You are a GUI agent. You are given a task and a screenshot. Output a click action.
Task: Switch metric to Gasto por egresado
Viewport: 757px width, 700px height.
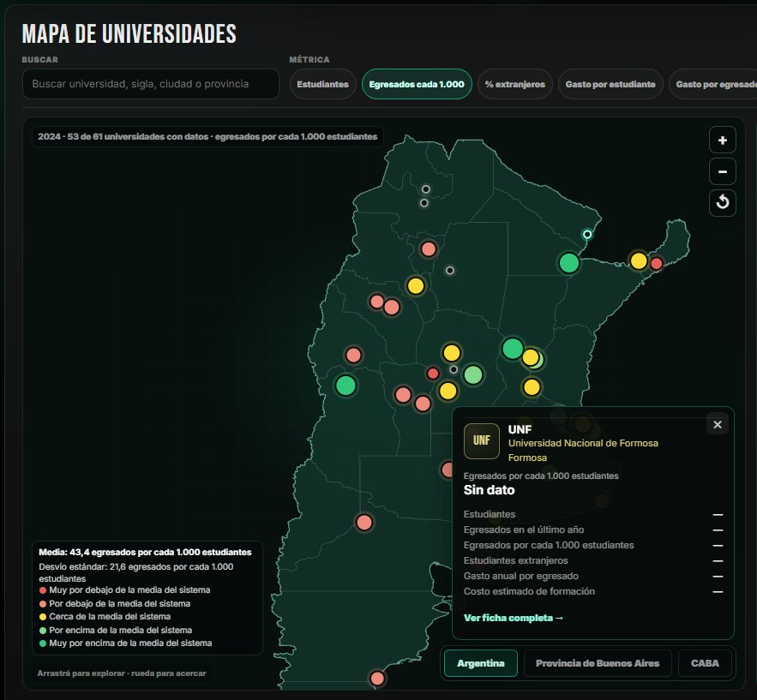(713, 84)
